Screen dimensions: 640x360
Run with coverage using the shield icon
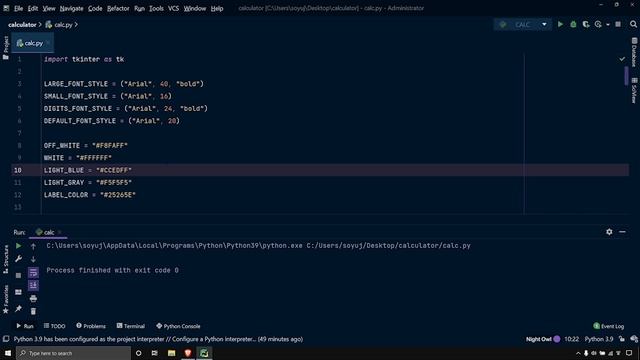(586, 24)
